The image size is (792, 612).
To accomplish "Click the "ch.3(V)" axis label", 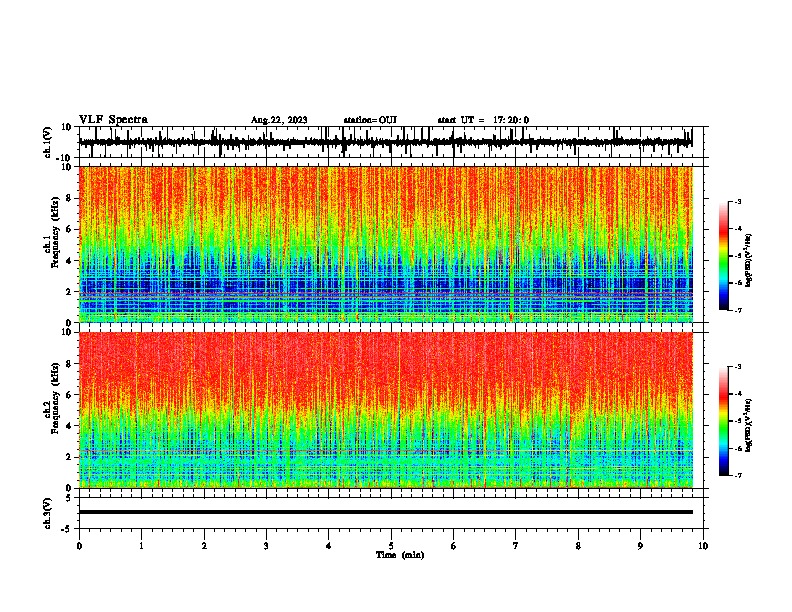I will [x=48, y=513].
